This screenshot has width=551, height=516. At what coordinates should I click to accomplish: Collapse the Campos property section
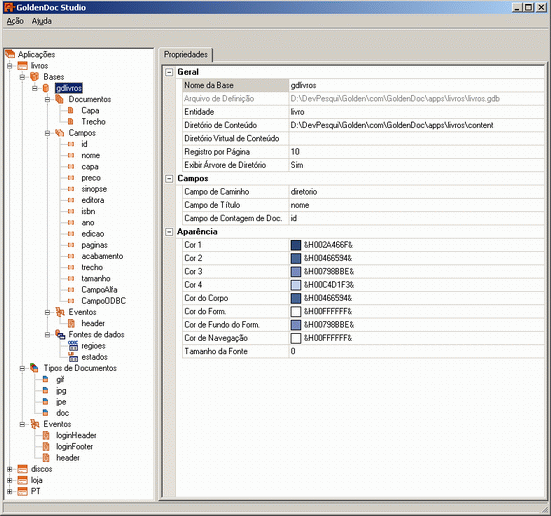coord(169,179)
